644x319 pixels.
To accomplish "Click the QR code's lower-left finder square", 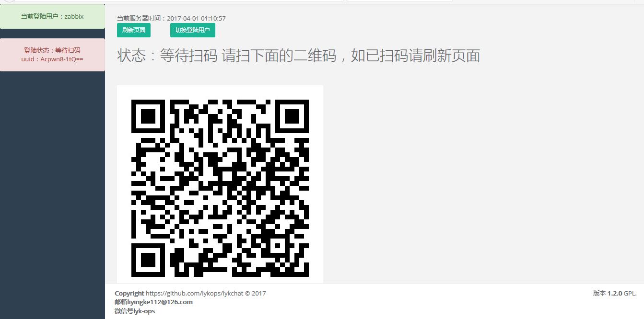I will [x=148, y=260].
